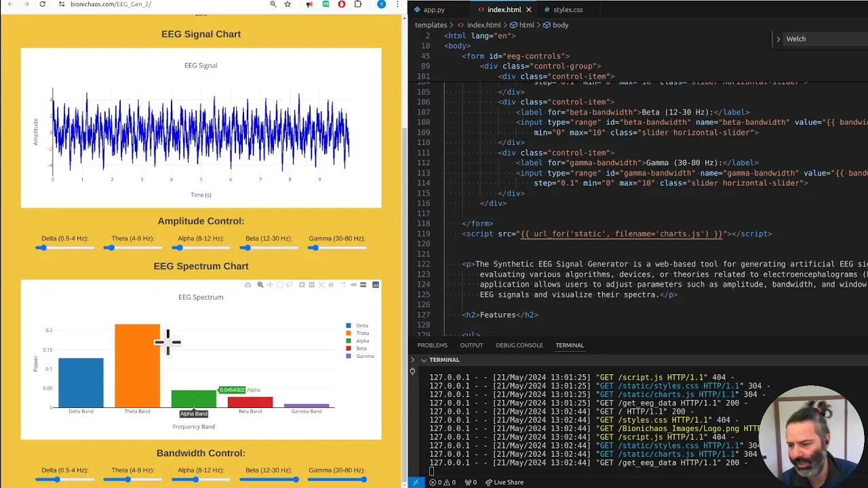
Task: Click the charts.js url_for link in code
Action: pos(621,234)
